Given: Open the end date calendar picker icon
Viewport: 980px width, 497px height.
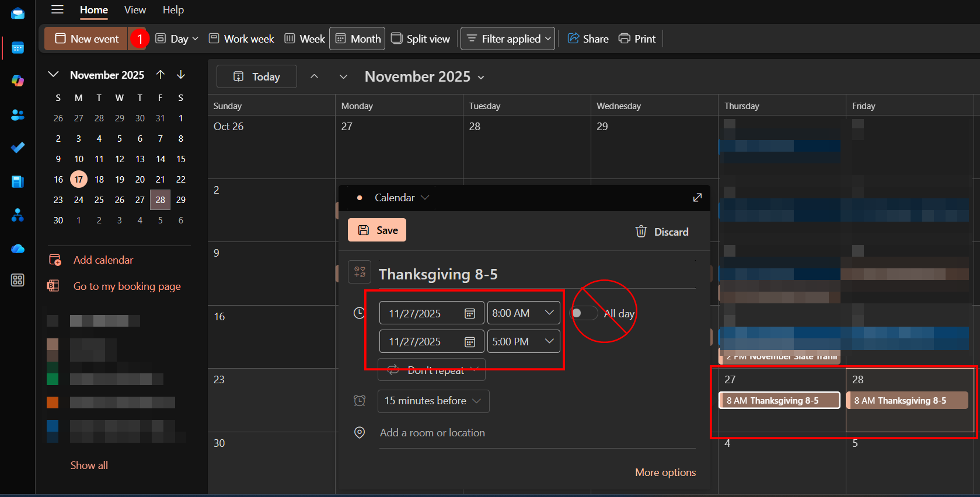Looking at the screenshot, I should click(x=470, y=342).
